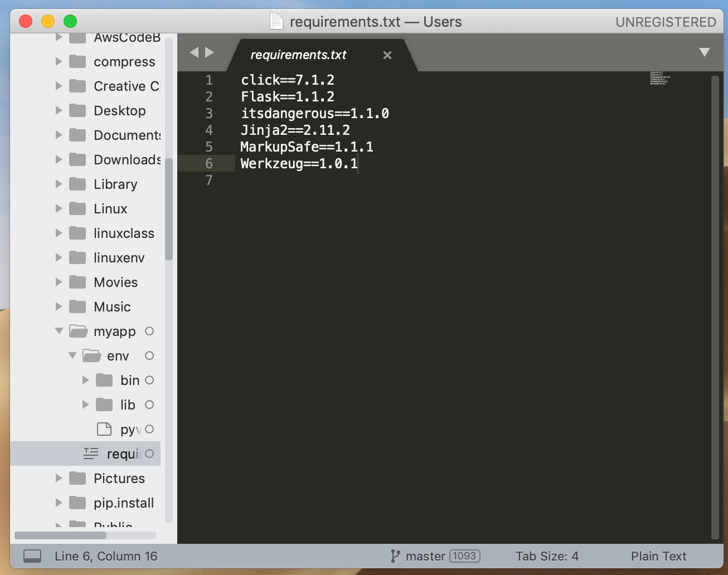Image resolution: width=728 pixels, height=575 pixels.
Task: Expand the Desktop folder
Action: tap(59, 110)
